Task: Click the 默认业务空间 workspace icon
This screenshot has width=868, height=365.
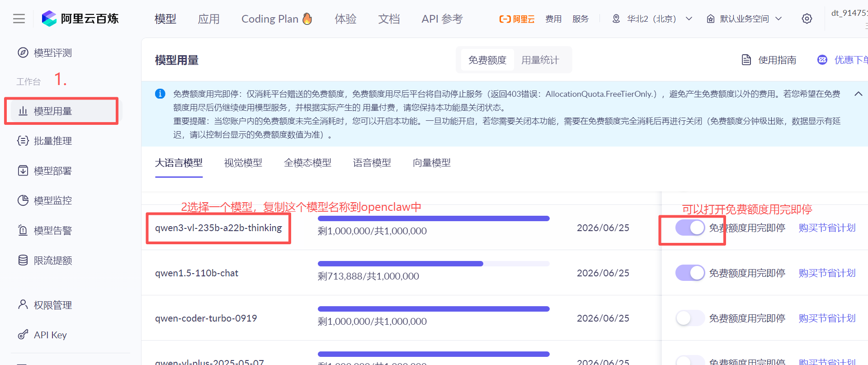Action: click(711, 19)
